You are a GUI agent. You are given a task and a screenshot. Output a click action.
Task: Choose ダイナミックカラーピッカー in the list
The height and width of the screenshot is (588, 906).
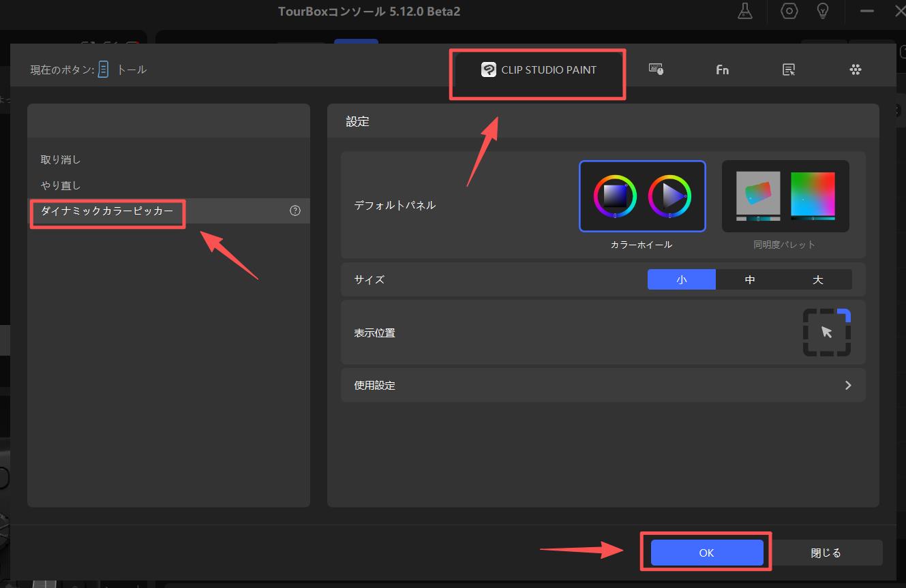(107, 211)
